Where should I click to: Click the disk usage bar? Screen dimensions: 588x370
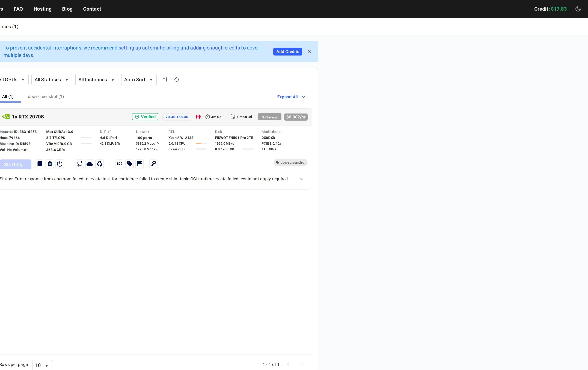coord(248,149)
